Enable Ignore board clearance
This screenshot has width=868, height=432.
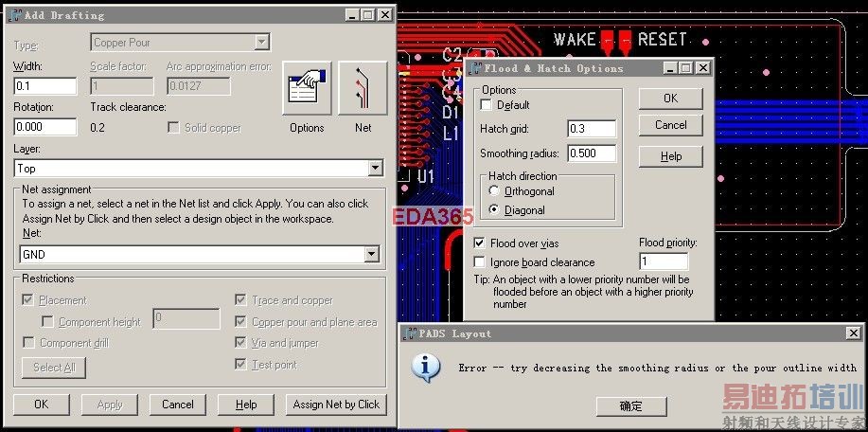(479, 262)
